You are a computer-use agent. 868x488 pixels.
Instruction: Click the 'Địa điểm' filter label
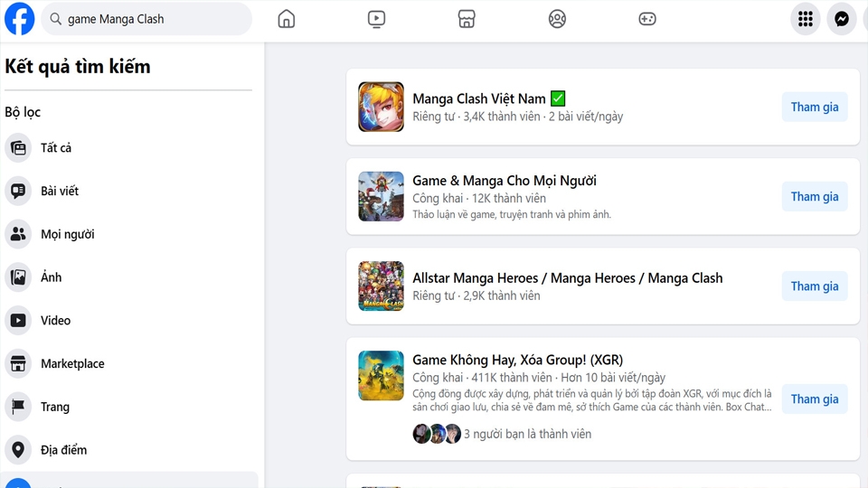(63, 450)
